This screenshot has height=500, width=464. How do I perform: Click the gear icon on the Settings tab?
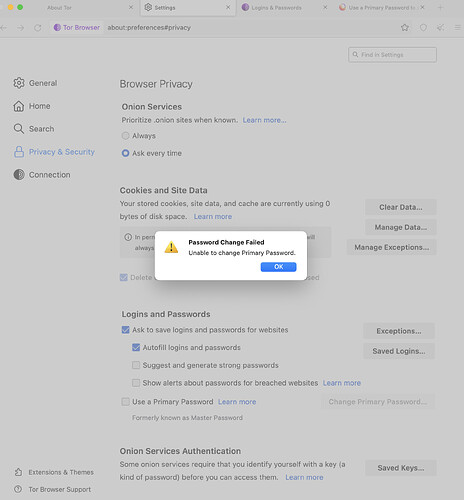(x=148, y=7)
